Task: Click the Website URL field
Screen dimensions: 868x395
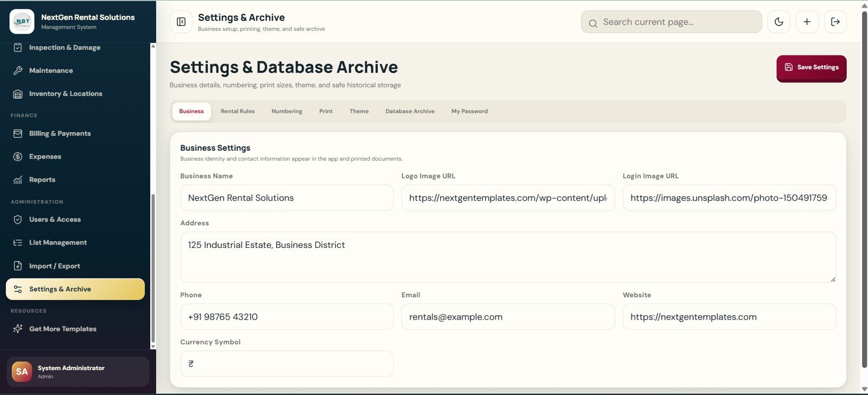Action: click(729, 317)
